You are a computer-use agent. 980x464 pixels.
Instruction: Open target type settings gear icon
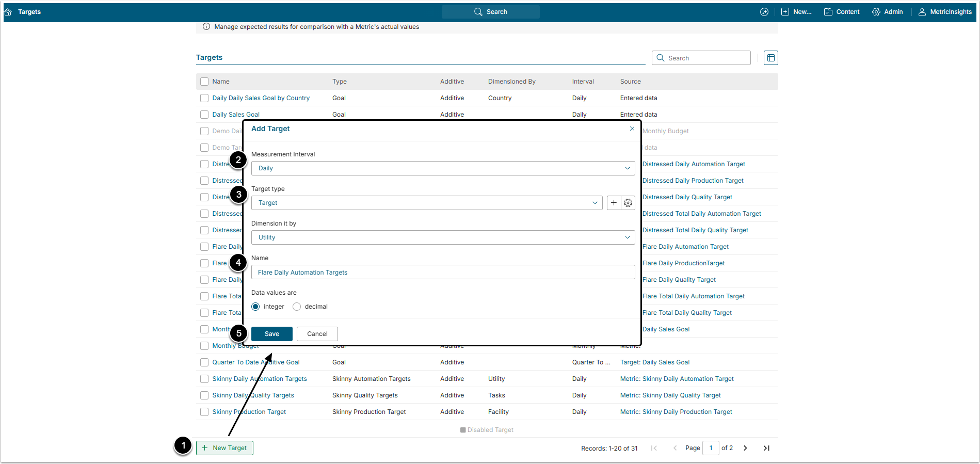pos(628,203)
